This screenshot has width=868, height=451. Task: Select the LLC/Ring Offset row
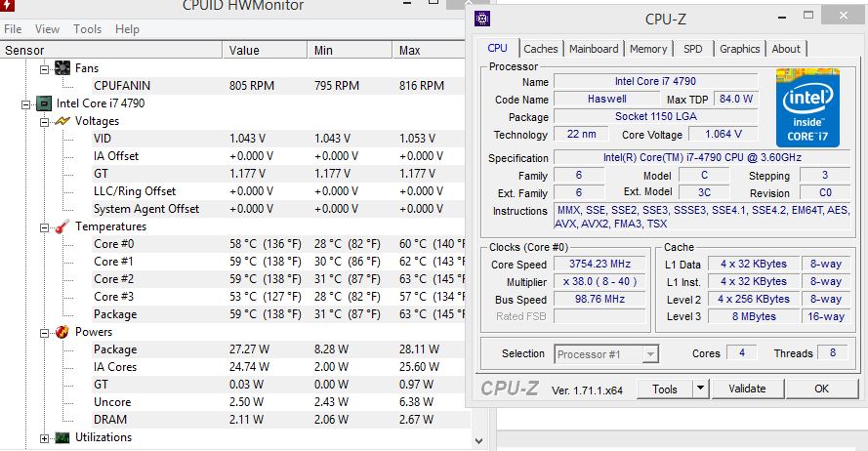(278, 191)
